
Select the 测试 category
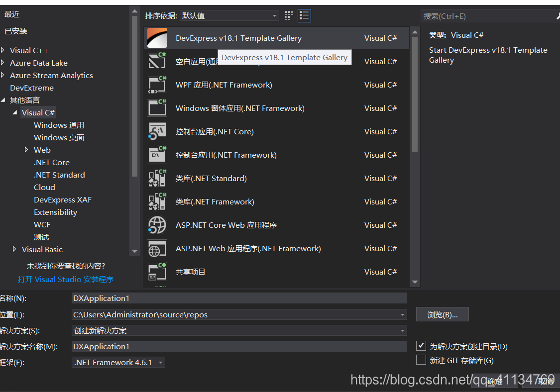point(41,237)
